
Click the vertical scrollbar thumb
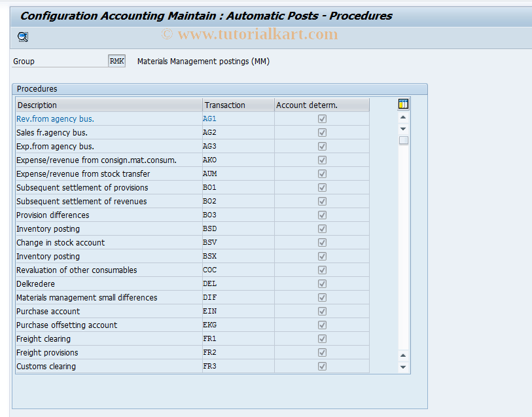click(402, 140)
